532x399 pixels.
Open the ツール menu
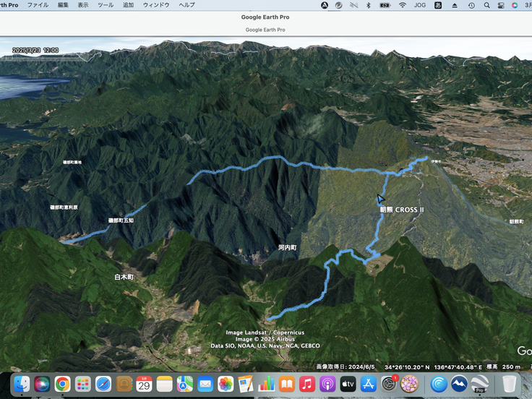point(106,5)
